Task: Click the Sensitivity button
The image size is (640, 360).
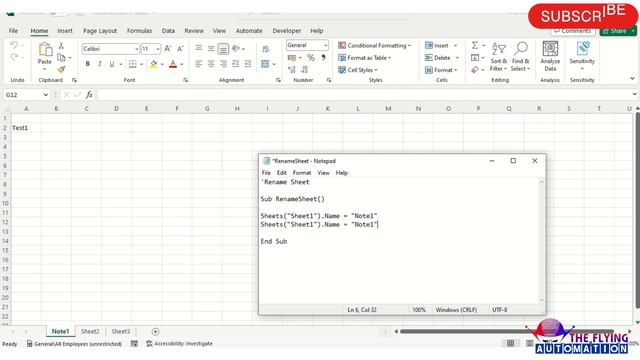Action: pyautogui.click(x=582, y=56)
